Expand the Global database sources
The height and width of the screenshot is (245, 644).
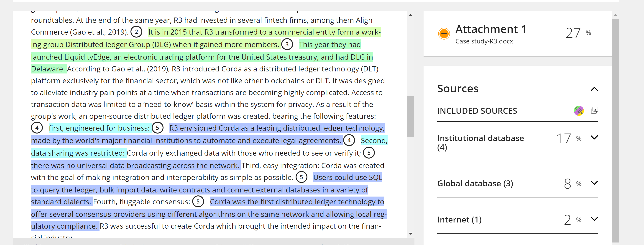tap(594, 183)
